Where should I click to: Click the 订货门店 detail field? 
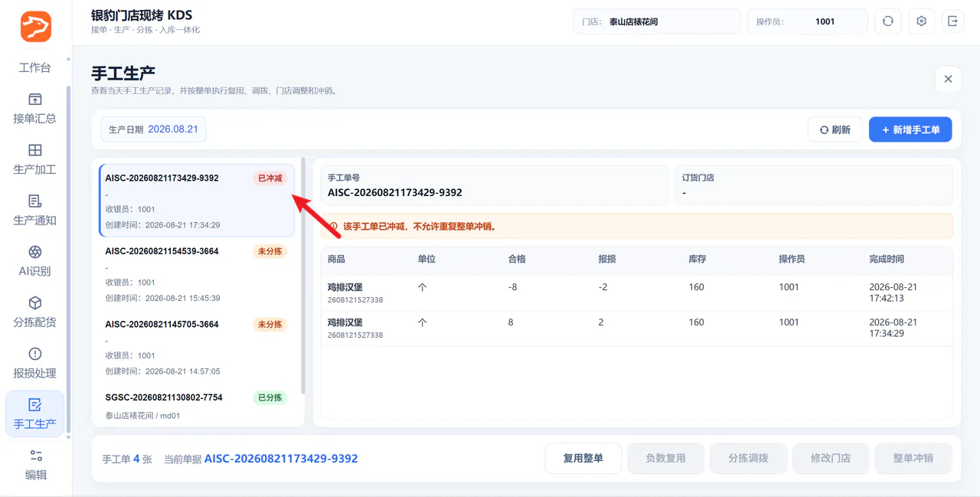pos(814,185)
